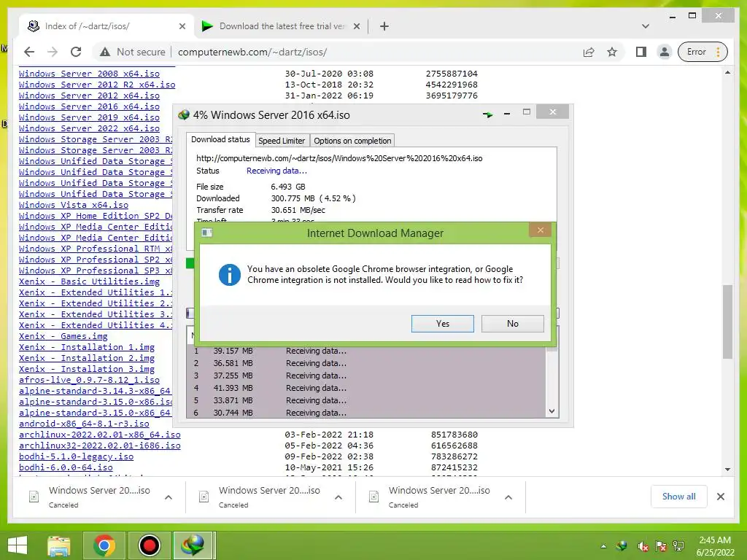The height and width of the screenshot is (560, 747).
Task: Bookmark this page with the star
Action: tap(612, 52)
